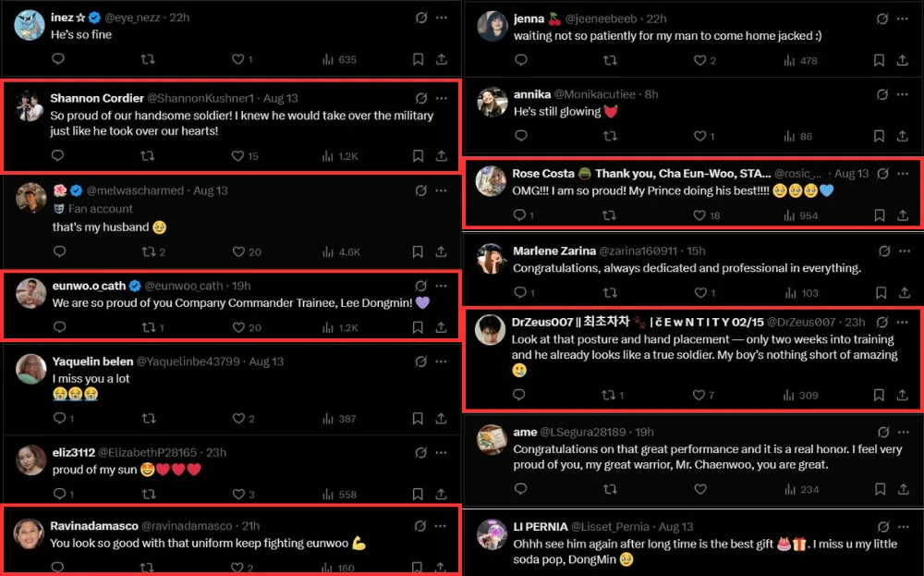Click Grok icon on jenna's tweet
The height and width of the screenshot is (576, 924).
click(x=883, y=18)
